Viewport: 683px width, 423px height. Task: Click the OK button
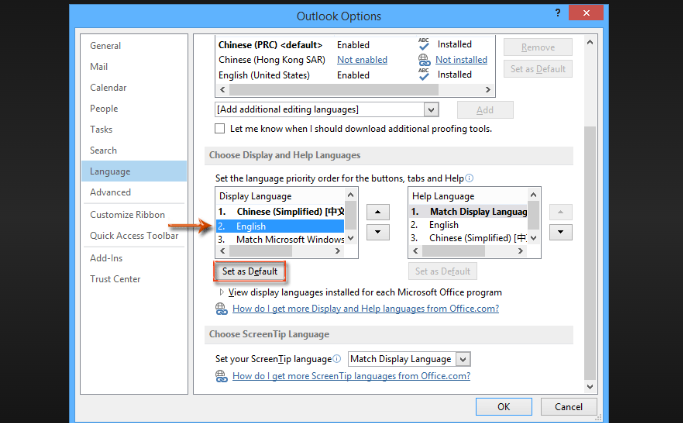pos(504,407)
